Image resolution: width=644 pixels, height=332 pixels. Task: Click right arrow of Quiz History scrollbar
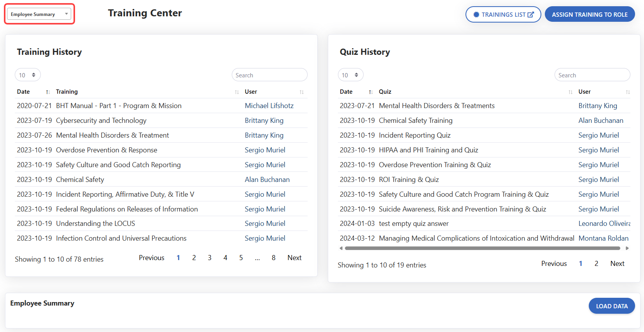[627, 248]
